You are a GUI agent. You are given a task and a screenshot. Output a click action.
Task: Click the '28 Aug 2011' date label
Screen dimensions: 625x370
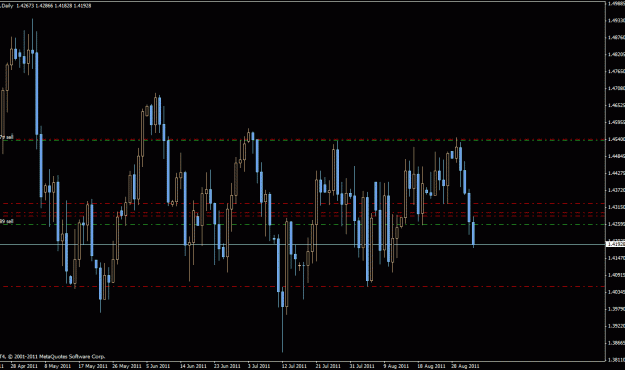pyautogui.click(x=465, y=366)
